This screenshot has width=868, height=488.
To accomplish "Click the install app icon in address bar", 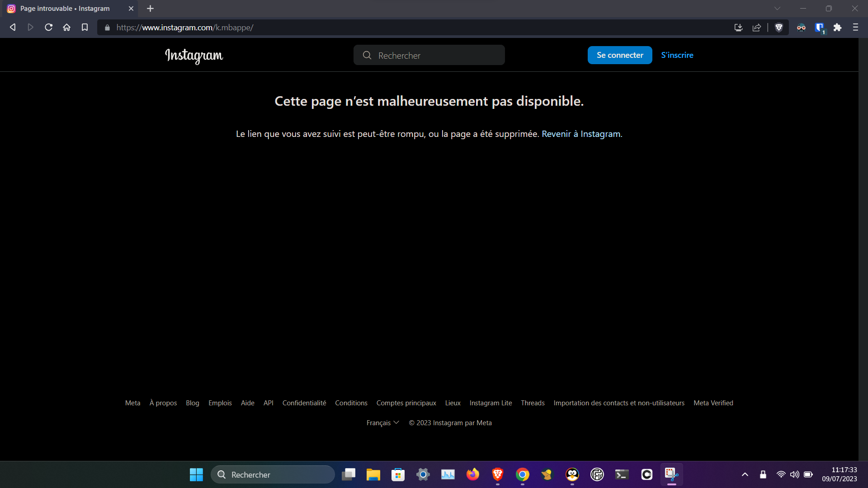I will click(x=738, y=28).
